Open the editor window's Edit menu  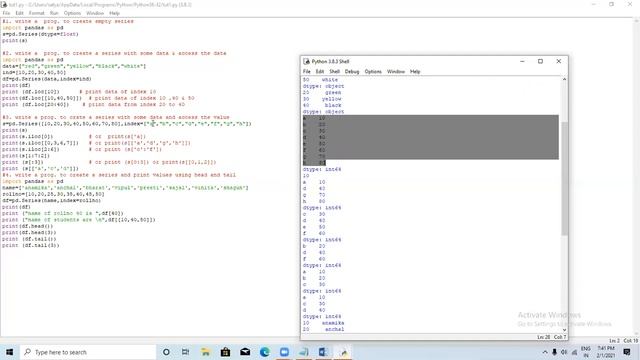[19, 13]
